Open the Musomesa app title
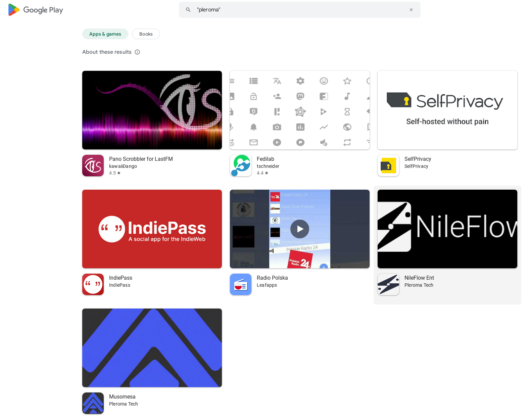 coord(122,396)
